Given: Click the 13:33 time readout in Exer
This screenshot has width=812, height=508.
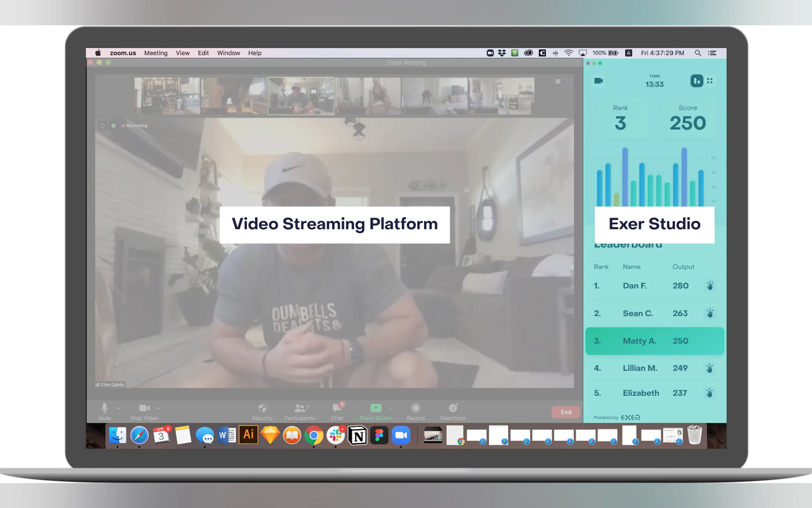Looking at the screenshot, I should tap(654, 84).
